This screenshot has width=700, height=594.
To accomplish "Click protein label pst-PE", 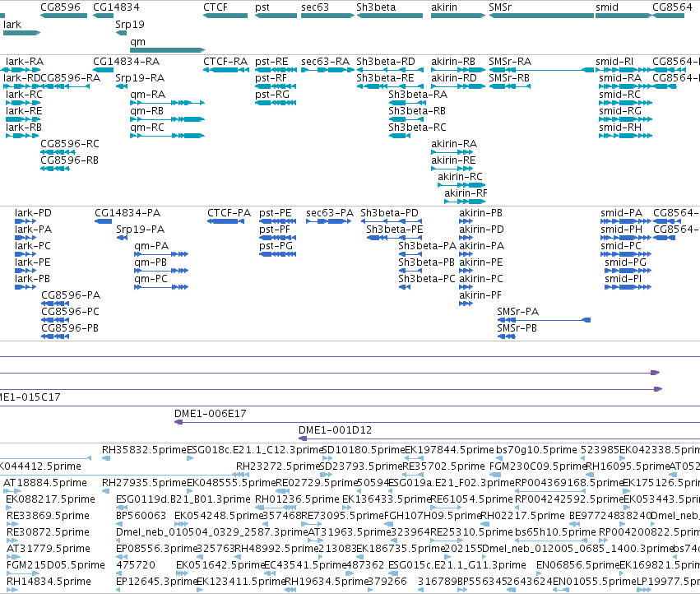I will (x=276, y=213).
